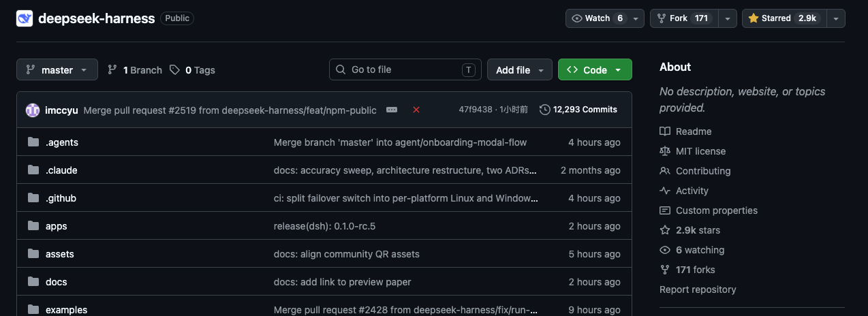
Task: Open the 12,293 Commits history
Action: click(x=578, y=110)
